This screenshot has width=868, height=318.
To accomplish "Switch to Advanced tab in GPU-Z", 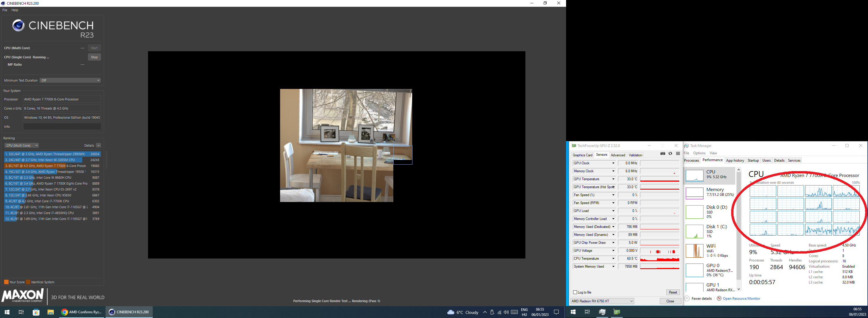I will (618, 155).
